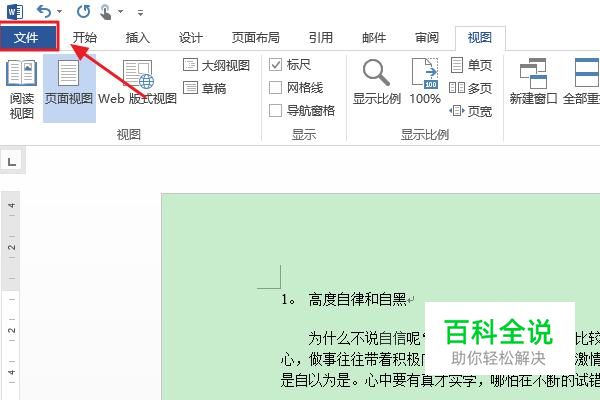Viewport: 600px width, 400px height.
Task: Click paragraph text 为什么不说自信呢
Action: (365, 338)
